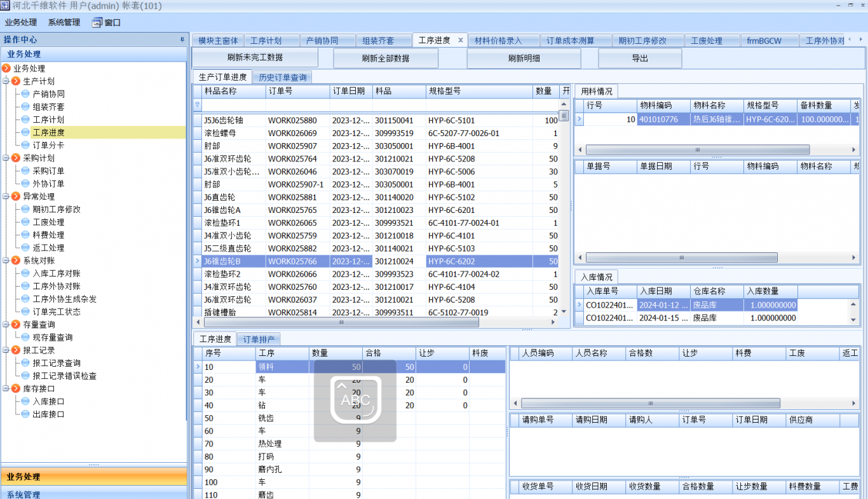Click the blue bullet icon beside 采购订单
Image resolution: width=868 pixels, height=499 pixels.
(x=25, y=171)
